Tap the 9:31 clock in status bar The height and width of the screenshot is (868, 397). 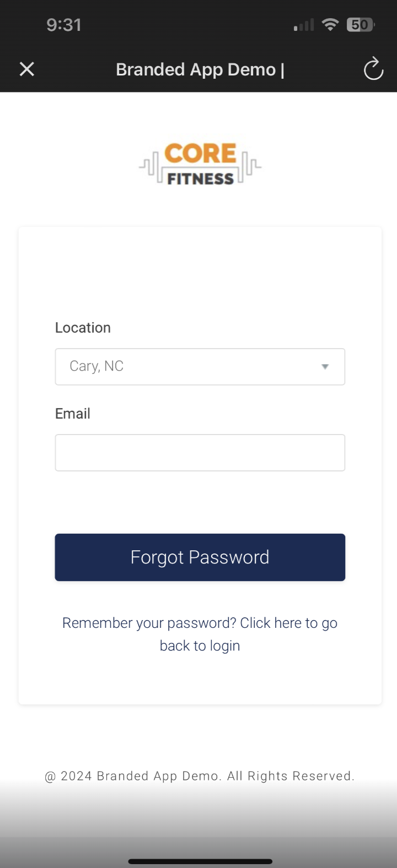tap(64, 25)
